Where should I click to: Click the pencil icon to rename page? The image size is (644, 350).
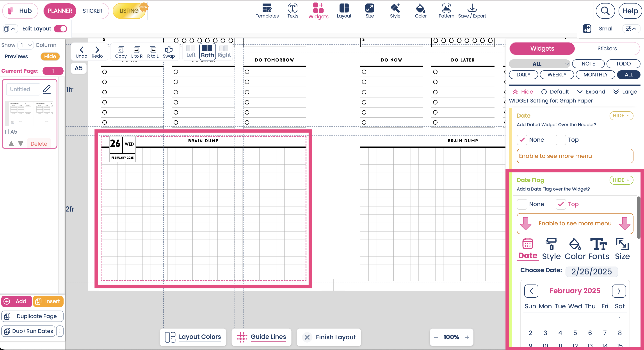pyautogui.click(x=47, y=89)
